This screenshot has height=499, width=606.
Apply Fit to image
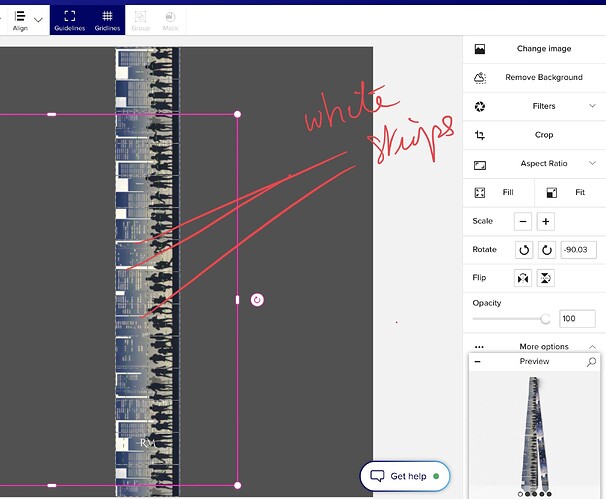(580, 192)
